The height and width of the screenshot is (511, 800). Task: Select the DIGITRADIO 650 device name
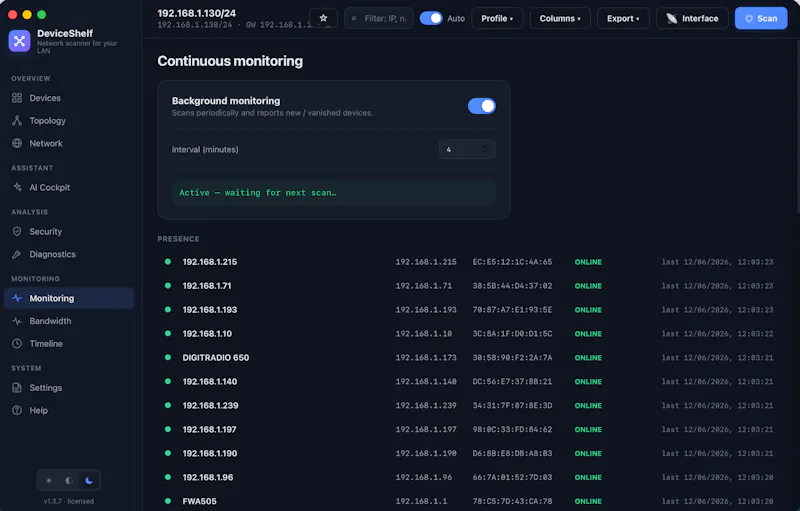click(216, 357)
